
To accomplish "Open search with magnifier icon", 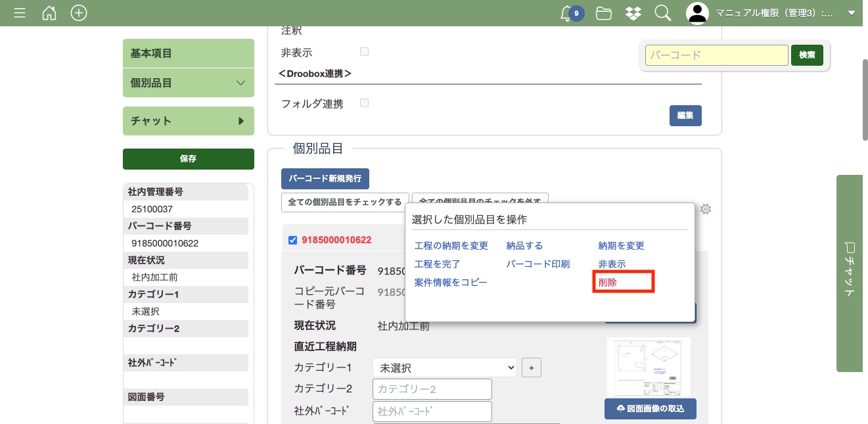I will pos(662,13).
